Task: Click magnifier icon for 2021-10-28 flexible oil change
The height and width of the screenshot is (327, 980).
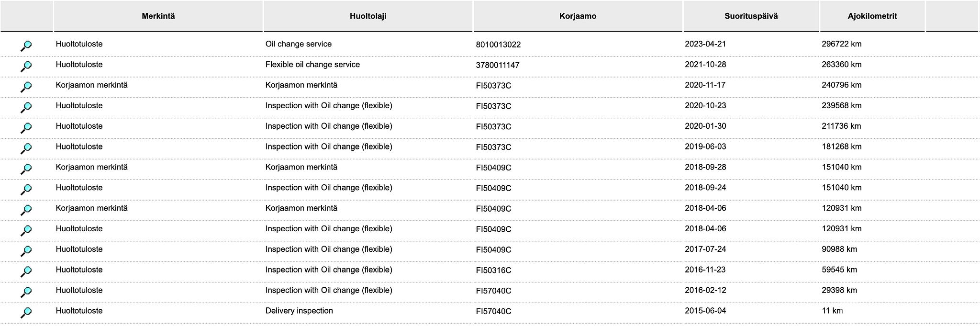Action: click(x=26, y=66)
